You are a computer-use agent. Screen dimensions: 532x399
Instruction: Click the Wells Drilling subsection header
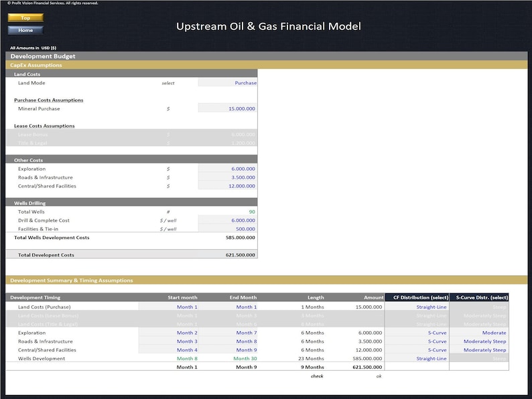click(131, 203)
